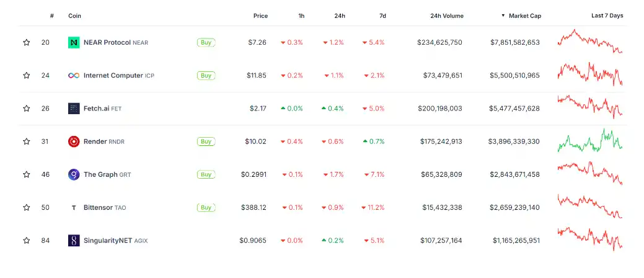Viewport: 644px width, 278px height.
Task: Open Fetch.ai 7-day sparkline chart
Action: coord(590,107)
